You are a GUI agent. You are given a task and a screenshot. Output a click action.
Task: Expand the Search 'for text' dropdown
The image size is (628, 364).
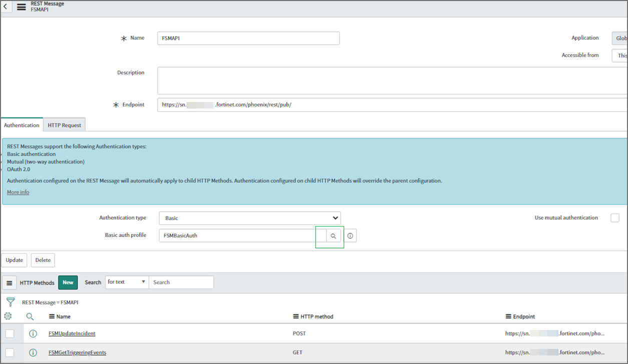(x=127, y=282)
